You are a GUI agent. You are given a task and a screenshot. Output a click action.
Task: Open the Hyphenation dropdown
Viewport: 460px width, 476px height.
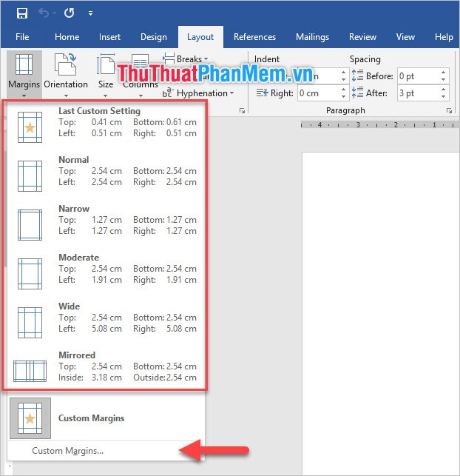[199, 93]
